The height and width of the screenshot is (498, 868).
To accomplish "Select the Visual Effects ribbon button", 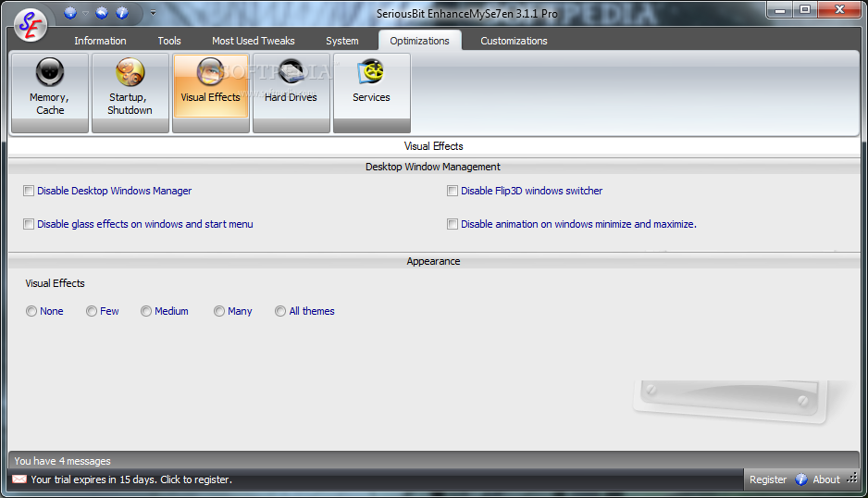I will (x=211, y=93).
